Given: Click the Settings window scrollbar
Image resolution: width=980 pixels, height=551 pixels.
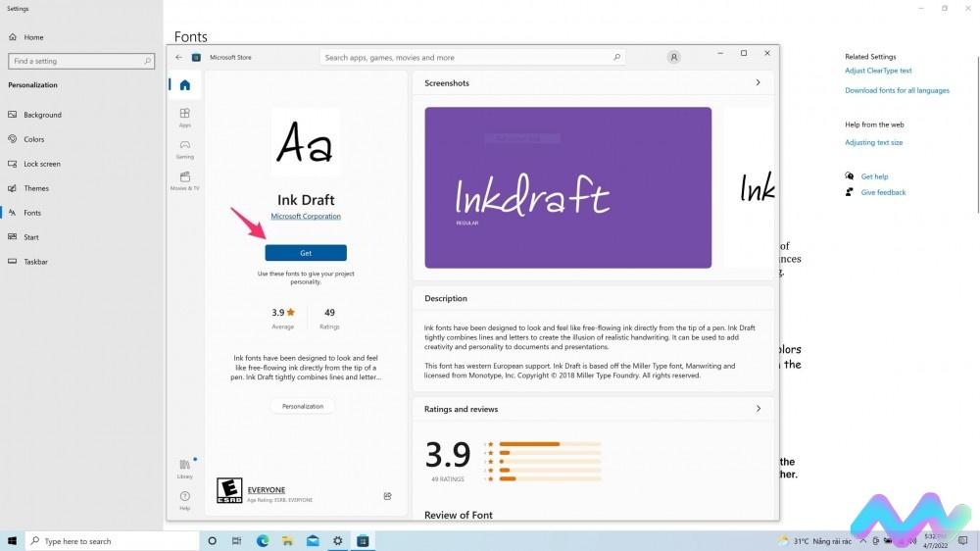Looking at the screenshot, I should [x=977, y=134].
